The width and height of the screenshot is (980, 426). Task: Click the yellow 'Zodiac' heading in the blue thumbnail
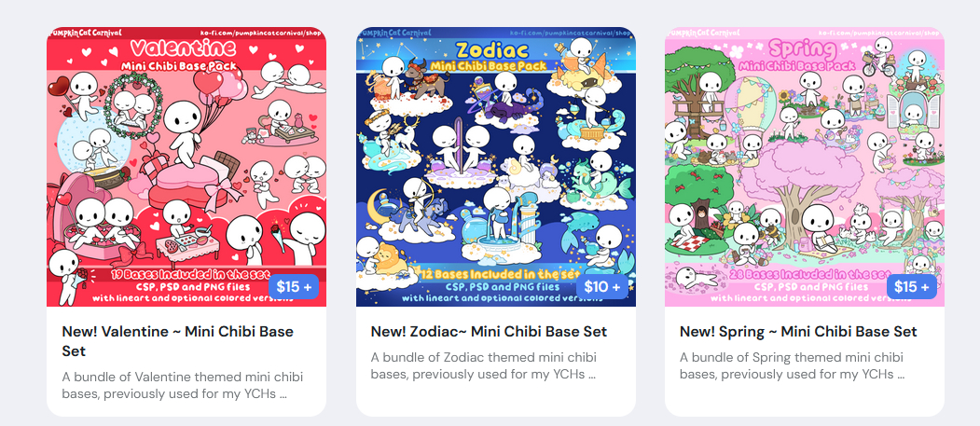coord(492,49)
